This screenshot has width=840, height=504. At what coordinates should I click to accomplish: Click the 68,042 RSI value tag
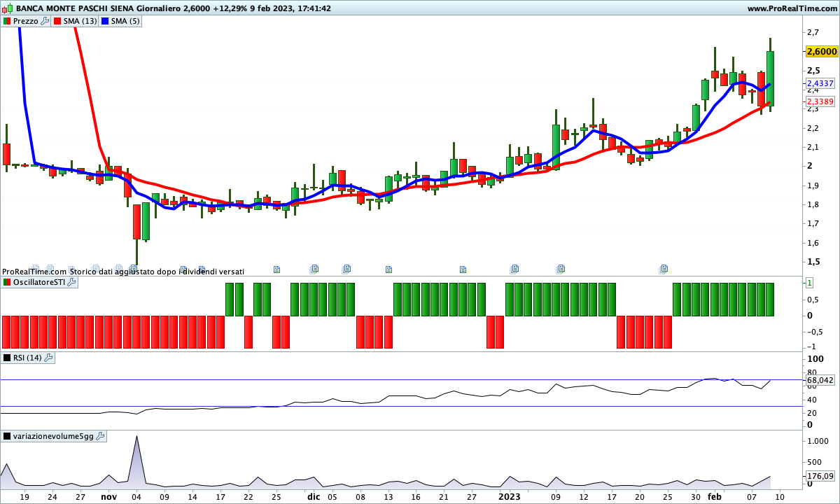coord(820,380)
